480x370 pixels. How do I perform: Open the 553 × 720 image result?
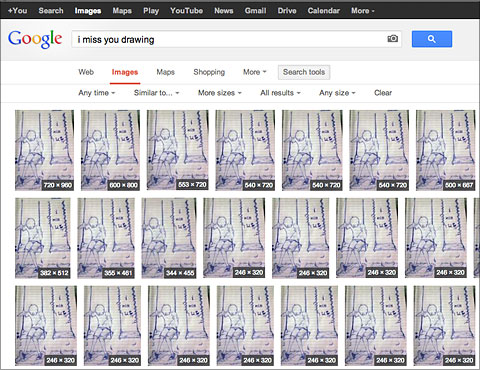coord(178,150)
